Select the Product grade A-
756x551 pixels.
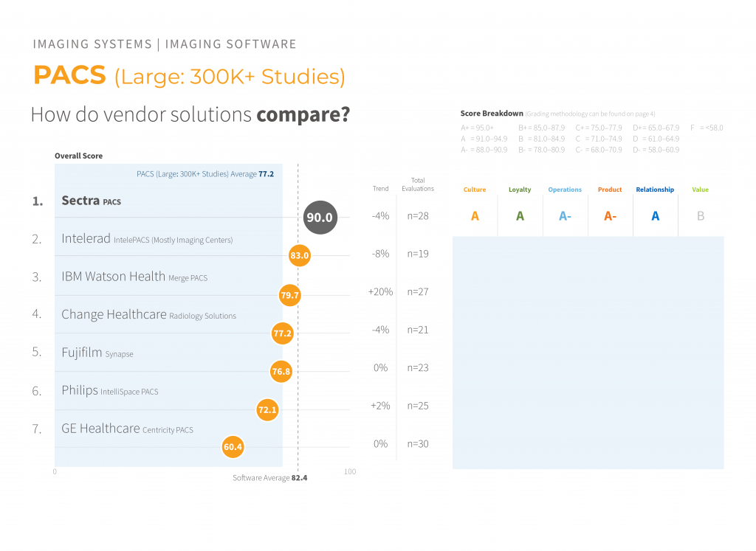[x=611, y=216]
